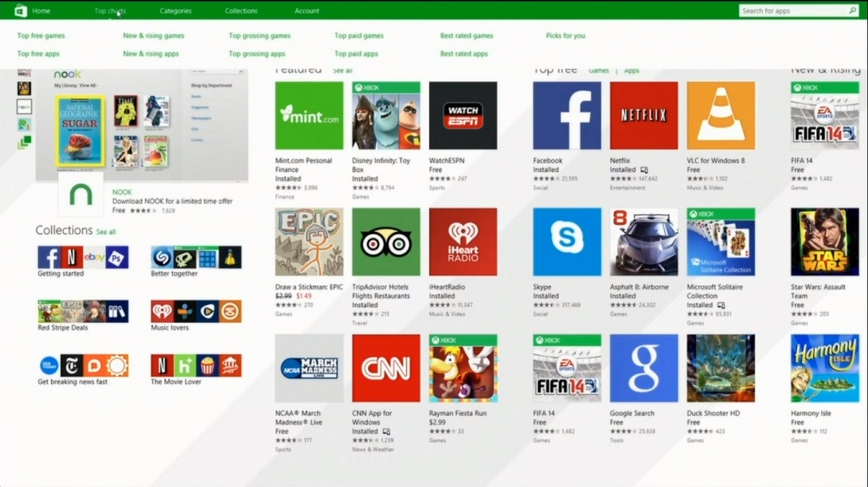868x487 pixels.
Task: Select the WatchESPN app tile
Action: (x=463, y=116)
